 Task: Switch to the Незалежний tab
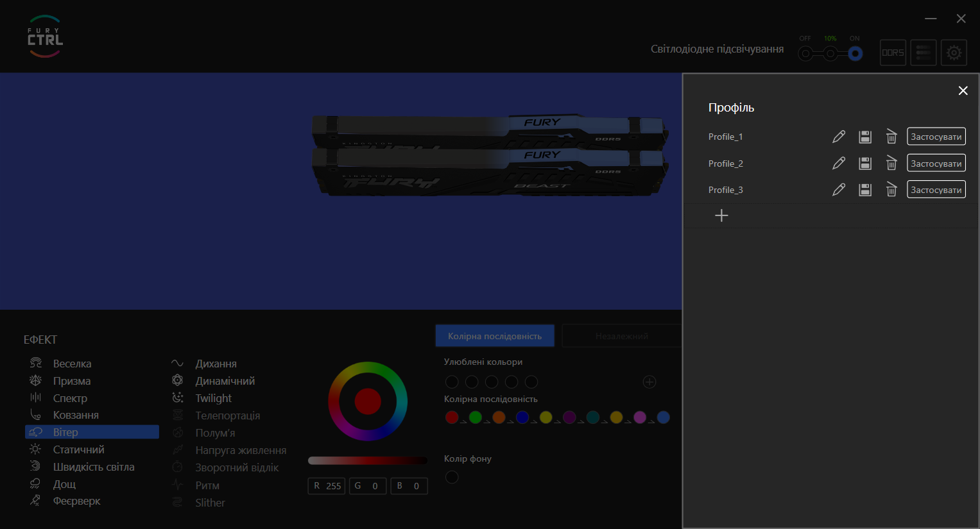621,336
